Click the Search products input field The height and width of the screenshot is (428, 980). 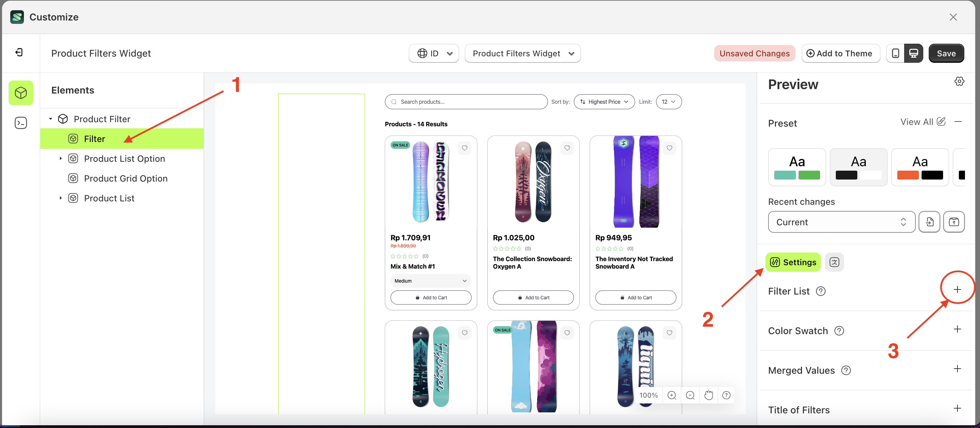click(466, 101)
